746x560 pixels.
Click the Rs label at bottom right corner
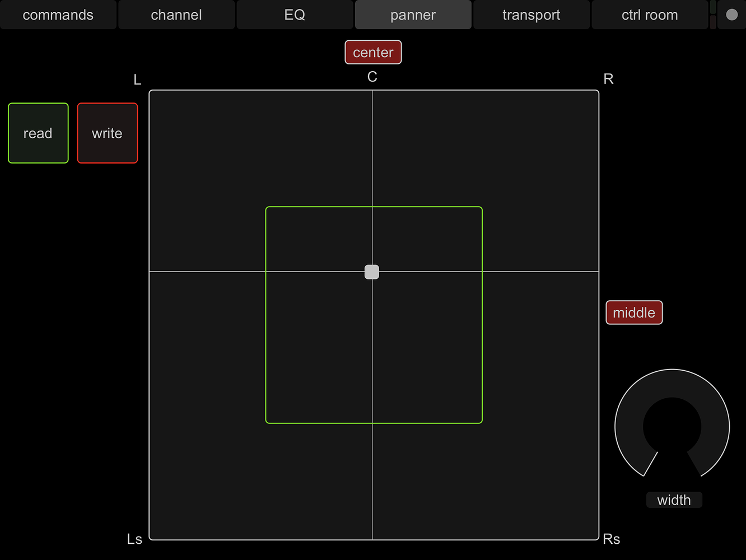tap(611, 539)
